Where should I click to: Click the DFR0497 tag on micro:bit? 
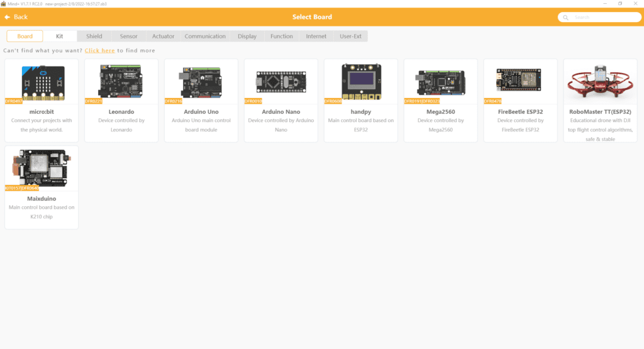pyautogui.click(x=14, y=101)
